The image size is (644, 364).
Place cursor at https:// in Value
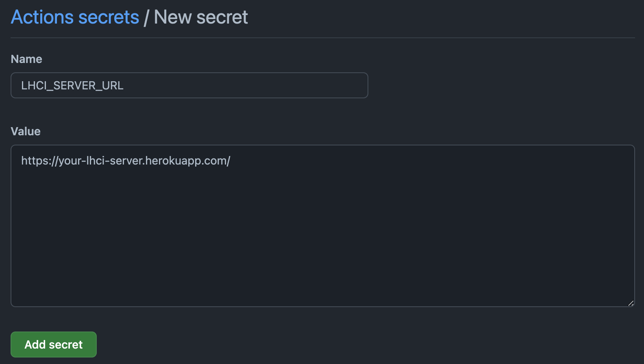(x=39, y=161)
